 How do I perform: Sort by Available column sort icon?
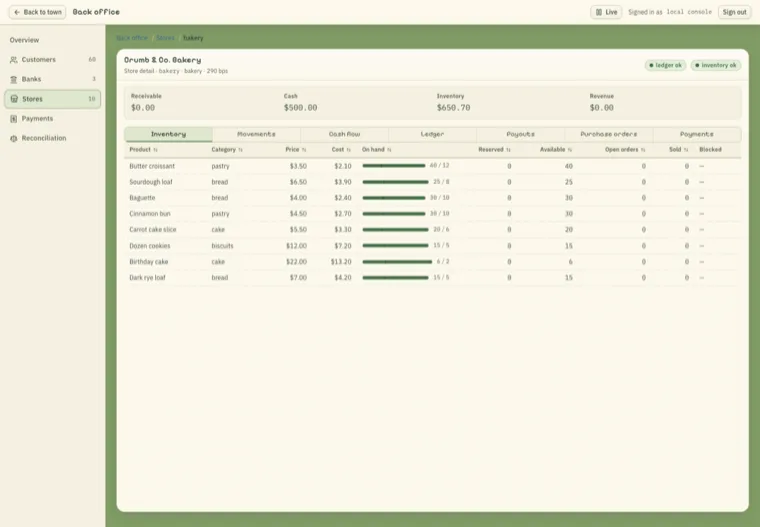pyautogui.click(x=570, y=150)
